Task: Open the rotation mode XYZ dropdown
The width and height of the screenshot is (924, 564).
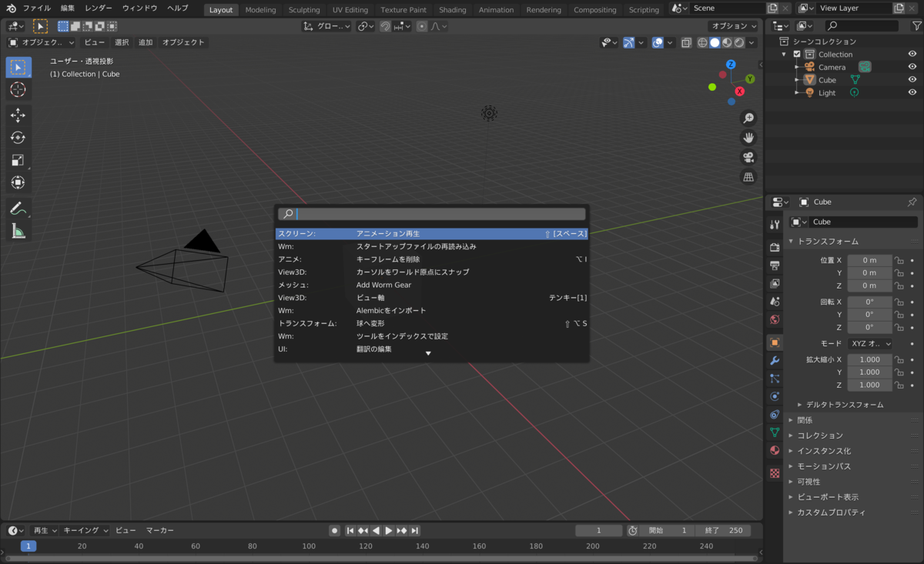Action: (870, 344)
